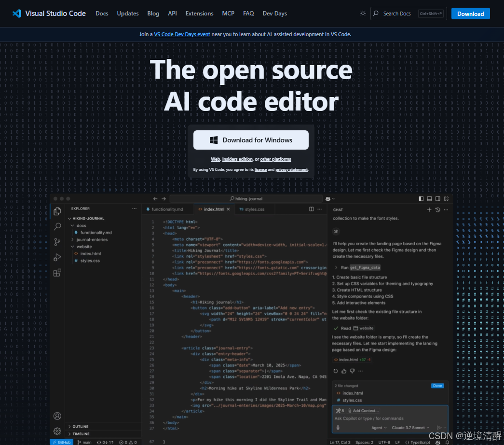504x445 pixels.
Task: Open the Docs menu item
Action: pos(102,14)
